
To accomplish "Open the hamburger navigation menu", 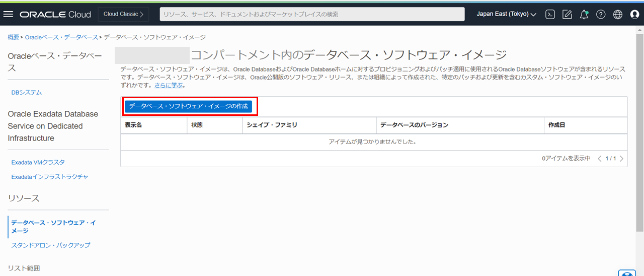I will point(8,14).
